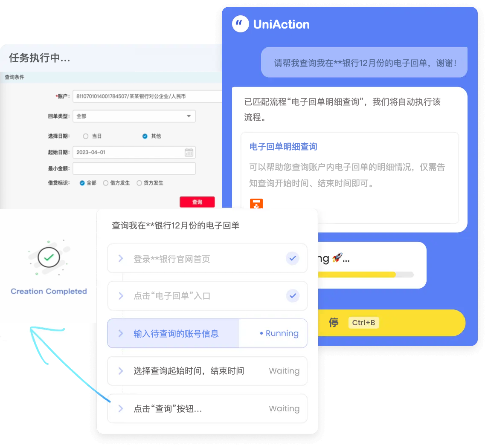Click the UniAction quote logo icon

(x=240, y=24)
